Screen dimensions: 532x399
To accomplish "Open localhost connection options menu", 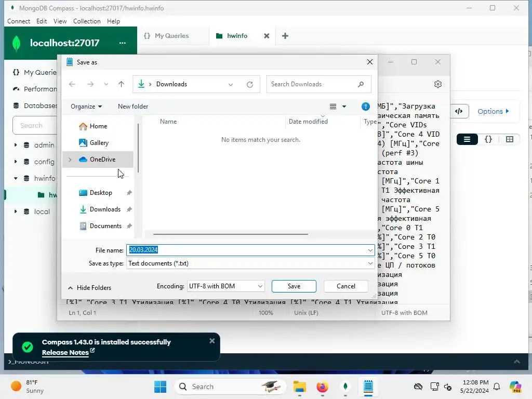I will pyautogui.click(x=123, y=43).
